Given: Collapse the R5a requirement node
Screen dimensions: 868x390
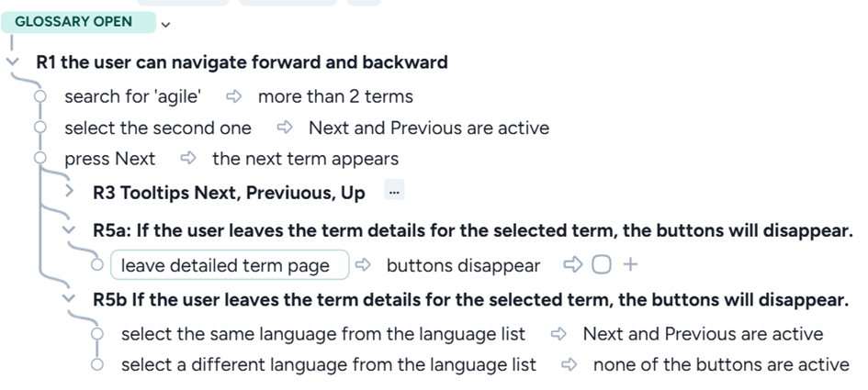Looking at the screenshot, I should [69, 230].
